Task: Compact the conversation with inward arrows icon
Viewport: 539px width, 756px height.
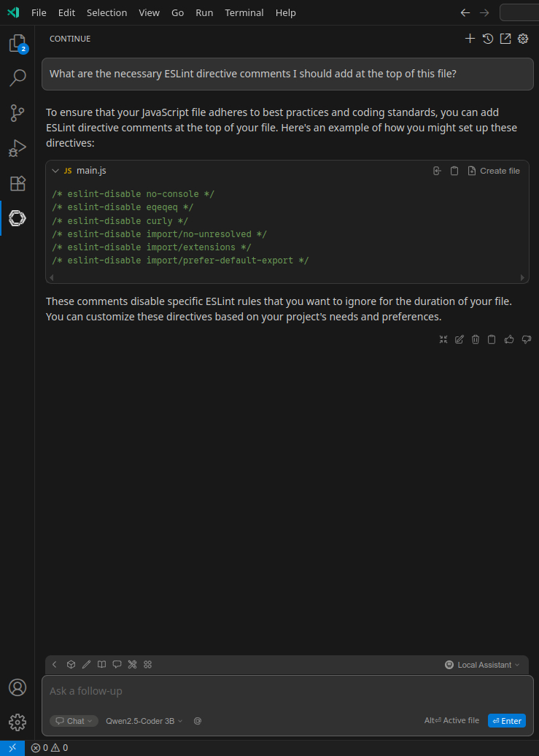Action: click(x=443, y=339)
